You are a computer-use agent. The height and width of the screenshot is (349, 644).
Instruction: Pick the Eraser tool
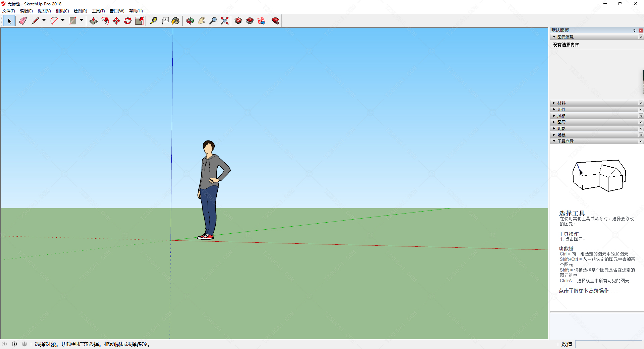(23, 21)
